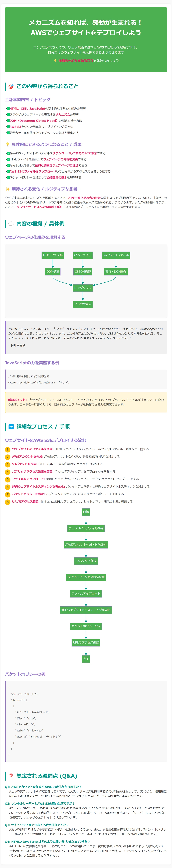Screen dimensions: 172x868
Task: Click the checkmark beside バケットポリシーを設定して item
Action: click(x=8, y=178)
